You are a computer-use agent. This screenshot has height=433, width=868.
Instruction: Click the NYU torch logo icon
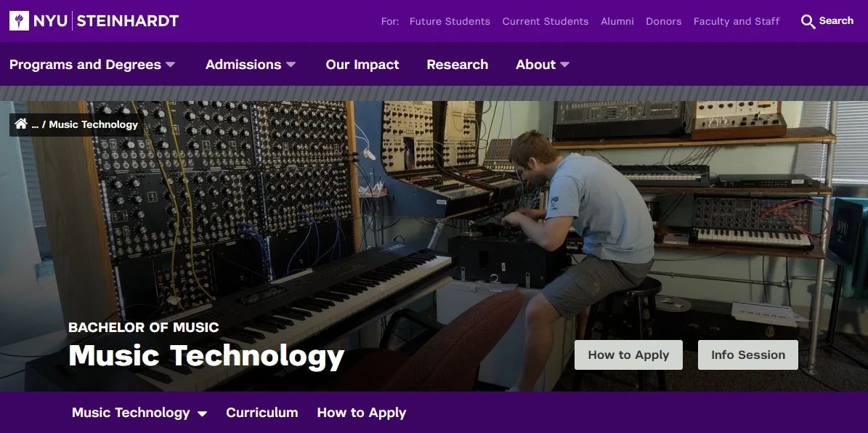coord(20,21)
